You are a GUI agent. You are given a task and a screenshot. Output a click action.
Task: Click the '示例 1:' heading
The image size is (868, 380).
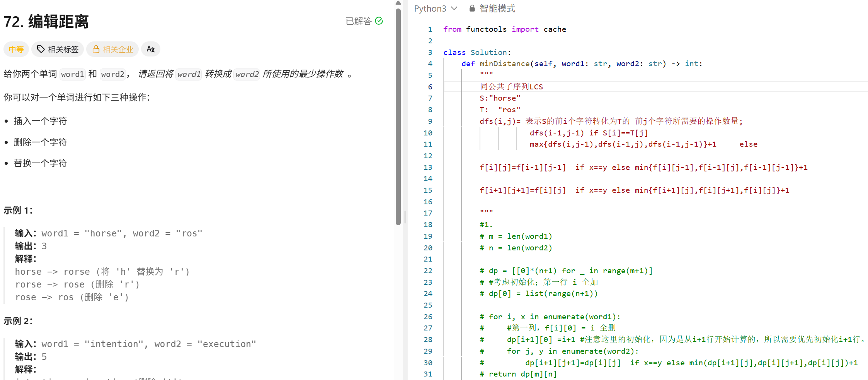pyautogui.click(x=18, y=211)
